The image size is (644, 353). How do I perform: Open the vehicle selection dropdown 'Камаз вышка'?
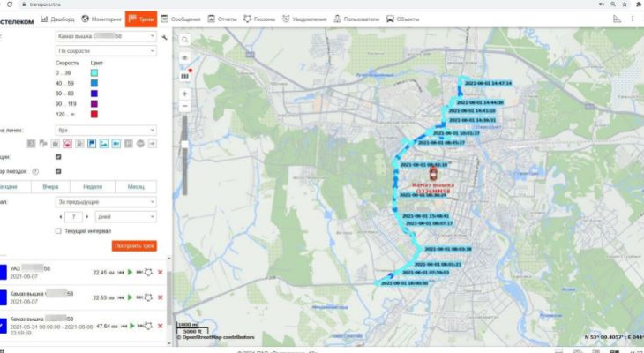pyautogui.click(x=106, y=37)
